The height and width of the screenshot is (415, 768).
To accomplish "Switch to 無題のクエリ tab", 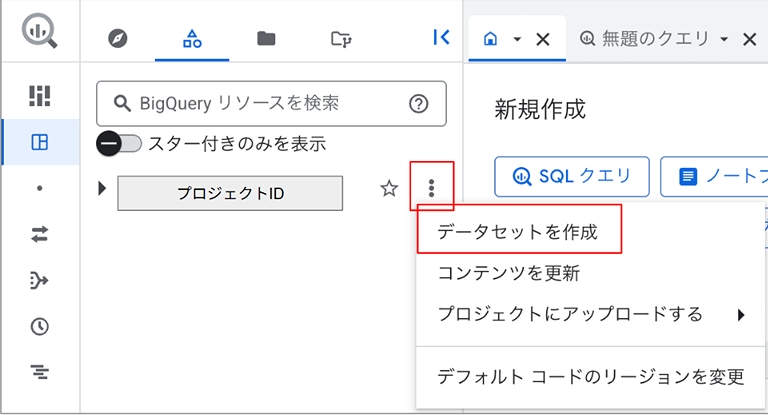I will pos(645,38).
